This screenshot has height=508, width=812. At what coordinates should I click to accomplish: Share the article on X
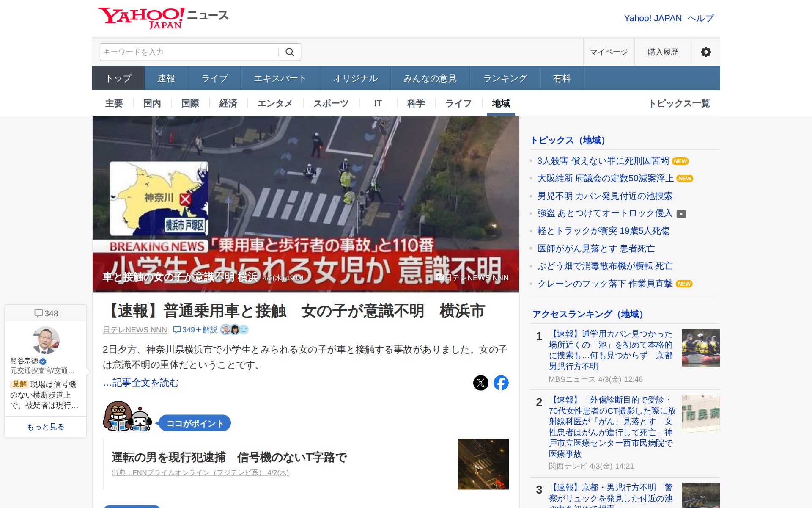pos(480,383)
